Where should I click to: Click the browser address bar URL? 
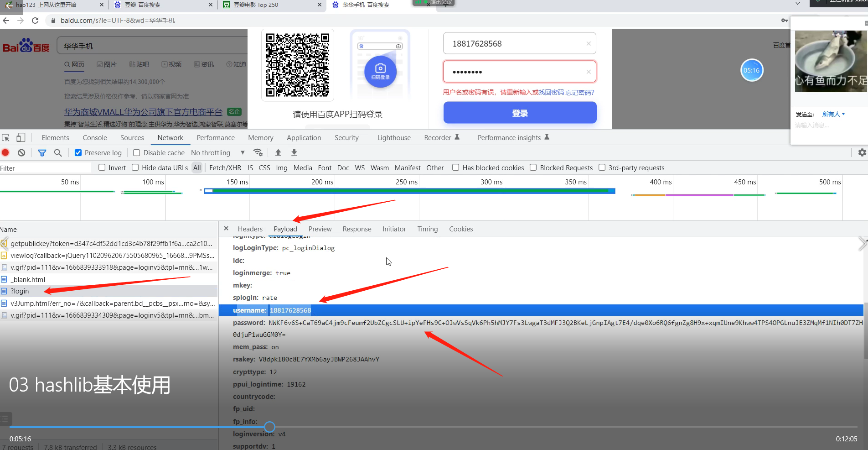(x=118, y=21)
